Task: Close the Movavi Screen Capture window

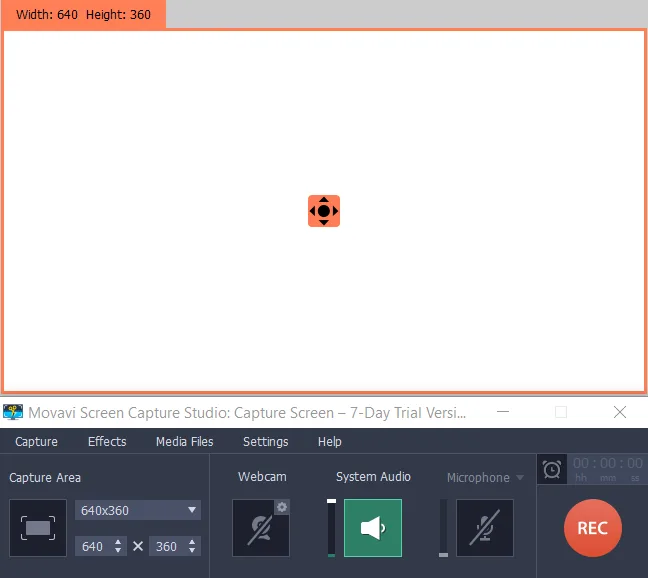Action: click(x=619, y=411)
